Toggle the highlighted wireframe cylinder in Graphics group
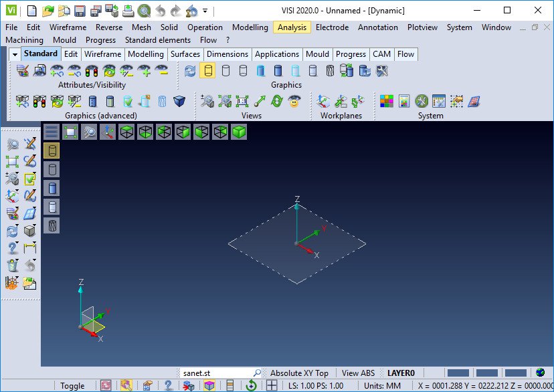 [x=207, y=71]
